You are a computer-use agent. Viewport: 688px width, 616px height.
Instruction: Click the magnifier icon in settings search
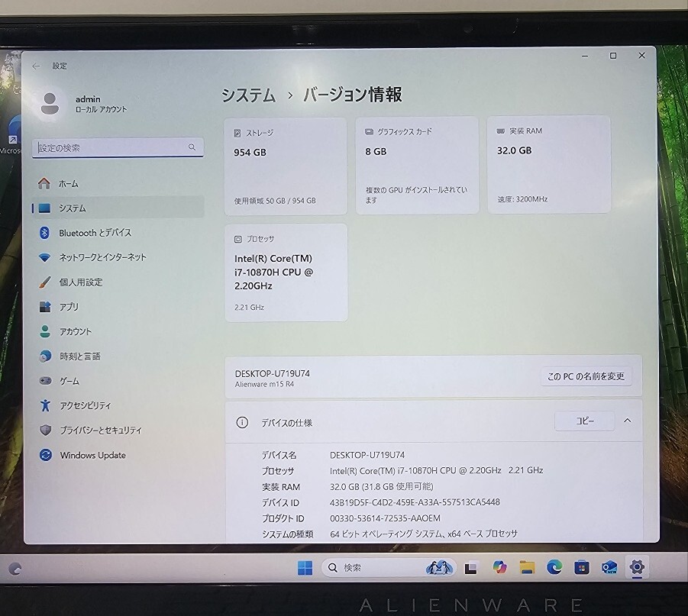(x=192, y=147)
